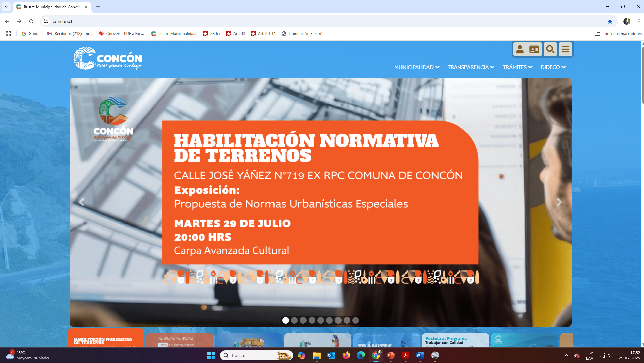
Task: Open PowerPoint from the taskbar
Action: (390, 355)
